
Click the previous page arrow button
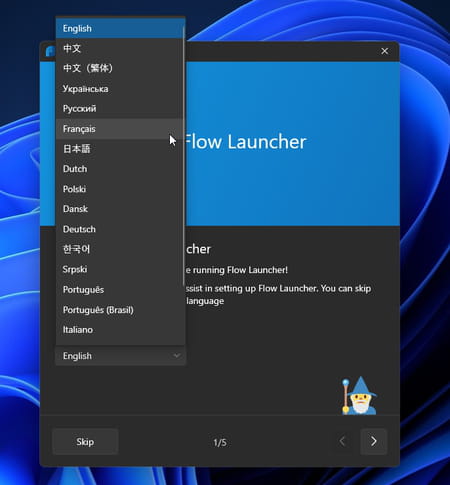342,441
